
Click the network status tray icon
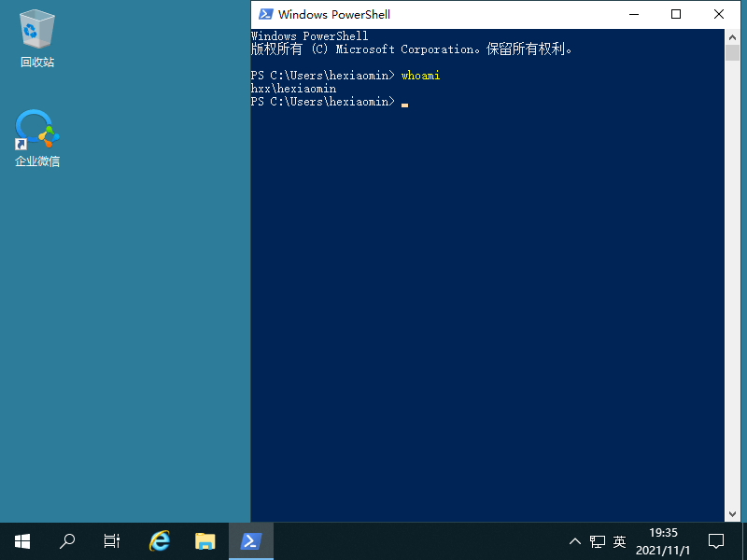[598, 541]
